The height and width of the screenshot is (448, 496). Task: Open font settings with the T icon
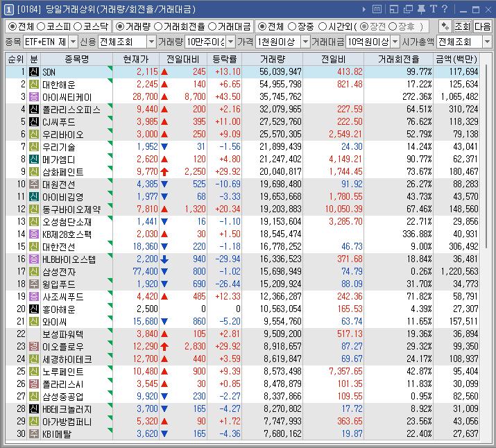pyautogui.click(x=433, y=9)
